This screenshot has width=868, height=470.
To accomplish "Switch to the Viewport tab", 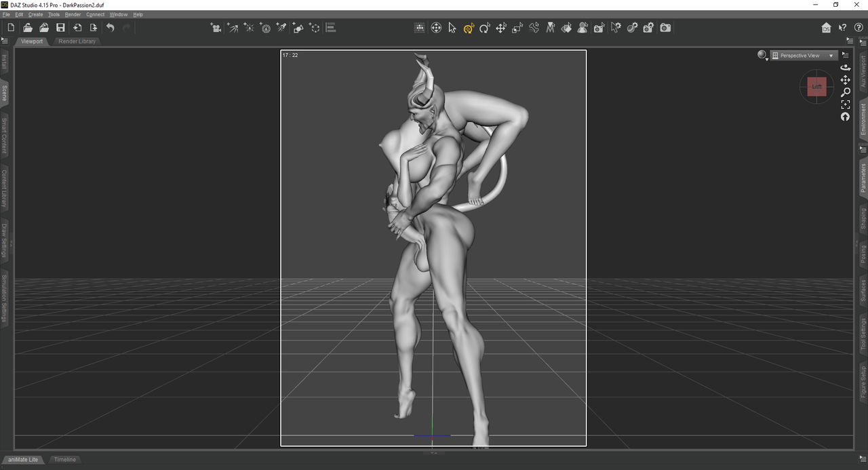I will pyautogui.click(x=31, y=41).
